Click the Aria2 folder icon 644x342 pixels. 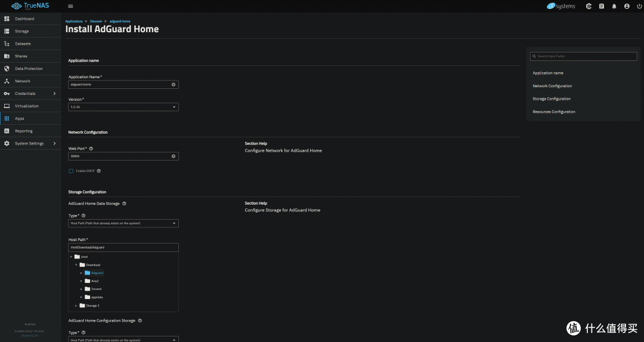(87, 281)
